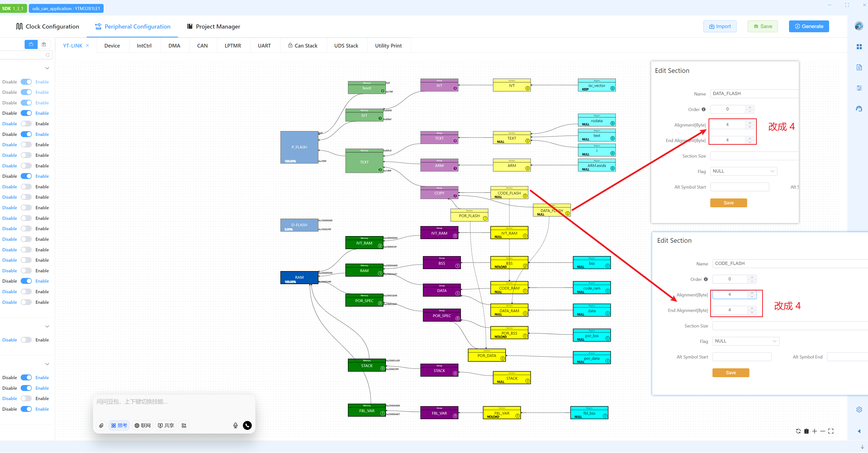Open the right sidebar grid icon
The image size is (868, 453).
pos(859,47)
